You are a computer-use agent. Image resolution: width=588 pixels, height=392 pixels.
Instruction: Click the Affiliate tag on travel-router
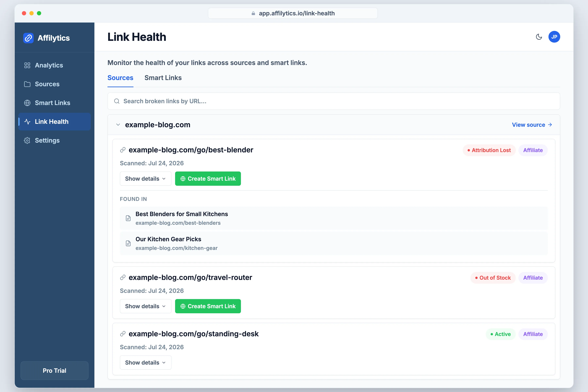(x=533, y=278)
